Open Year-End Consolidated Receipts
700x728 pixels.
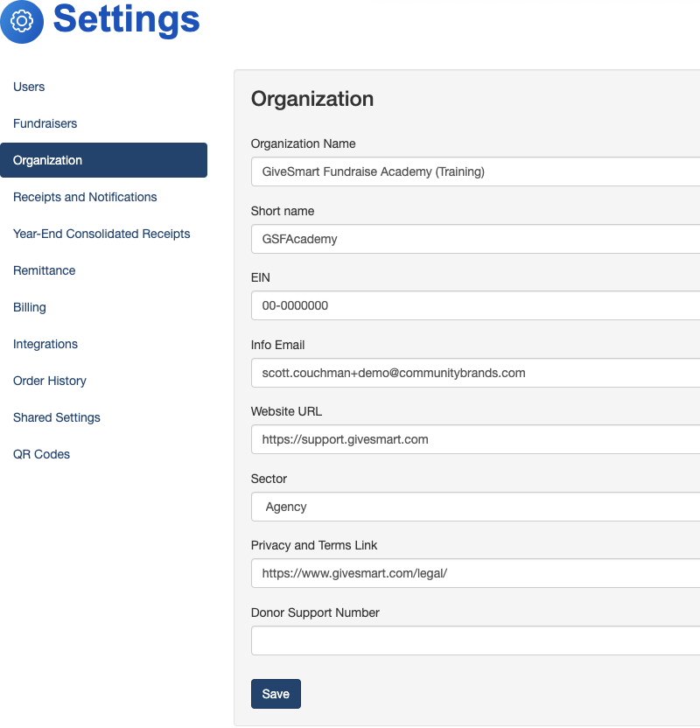click(101, 234)
